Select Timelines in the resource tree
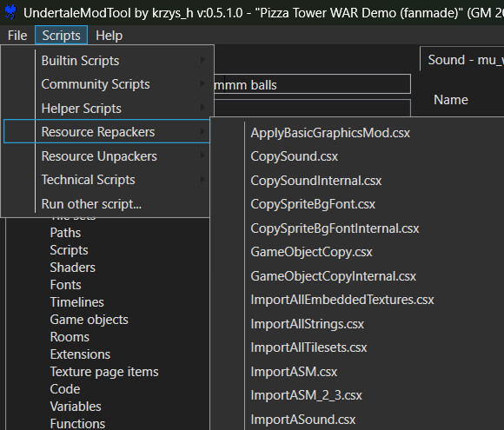The width and height of the screenshot is (504, 430). coord(76,302)
